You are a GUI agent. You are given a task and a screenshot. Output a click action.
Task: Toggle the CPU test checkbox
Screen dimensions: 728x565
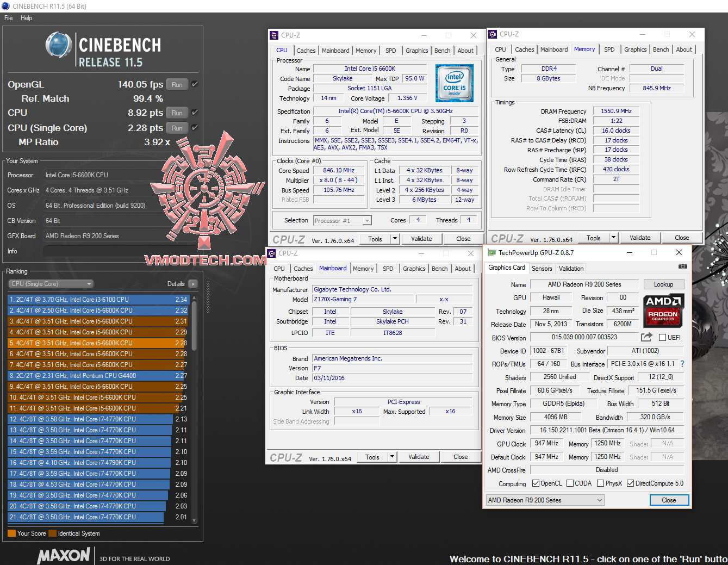(195, 113)
